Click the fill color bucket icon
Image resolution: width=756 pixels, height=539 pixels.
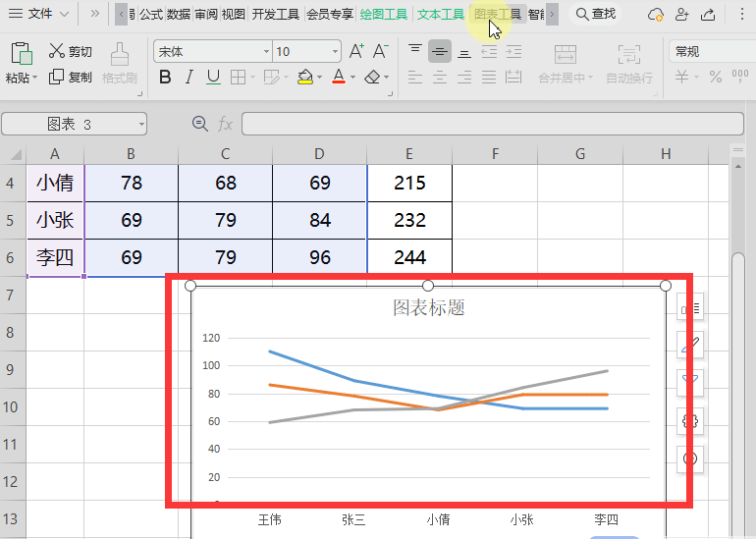tap(305, 77)
